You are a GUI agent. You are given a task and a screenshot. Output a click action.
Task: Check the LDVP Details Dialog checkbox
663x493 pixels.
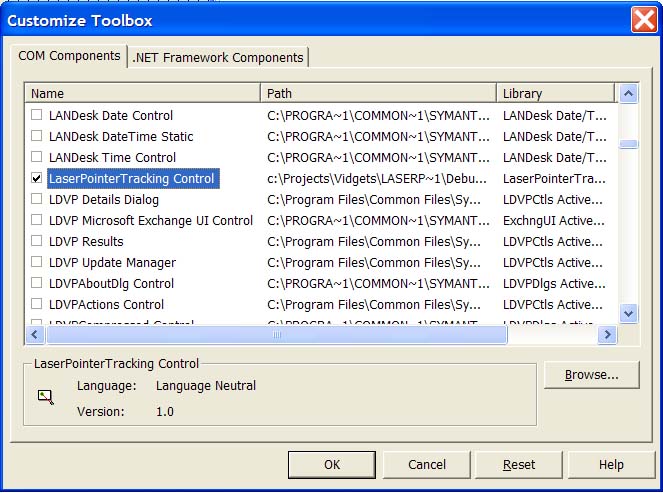coord(37,199)
